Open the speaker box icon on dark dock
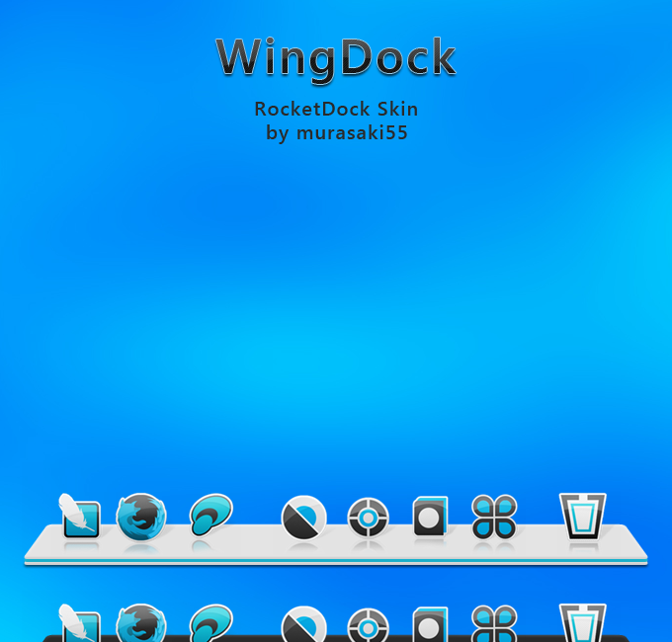This screenshot has width=672, height=642. [430, 625]
